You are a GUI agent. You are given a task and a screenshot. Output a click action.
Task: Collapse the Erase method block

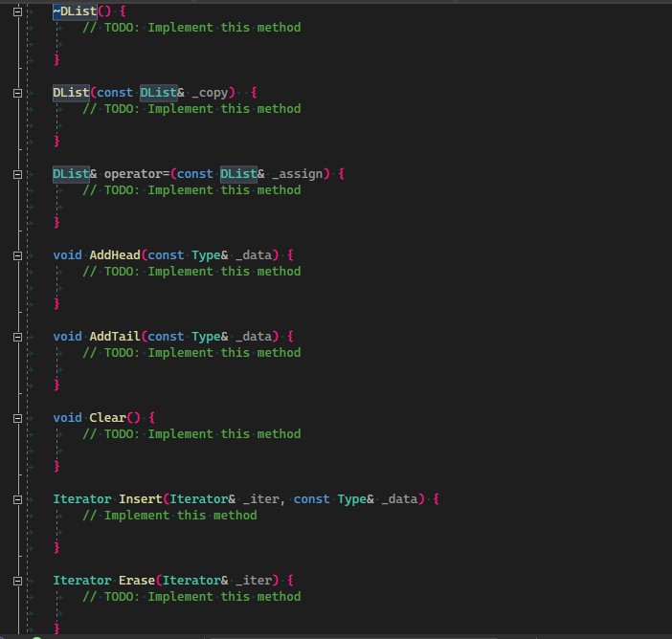click(17, 581)
